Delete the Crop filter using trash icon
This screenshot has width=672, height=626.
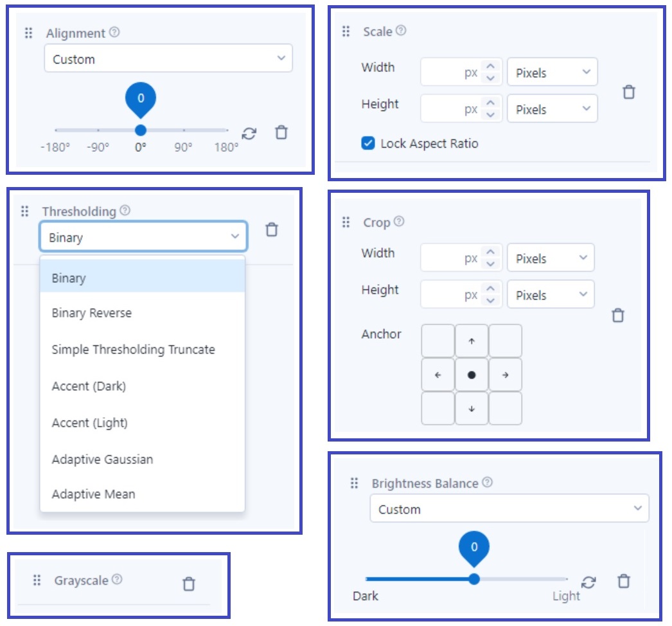point(617,315)
